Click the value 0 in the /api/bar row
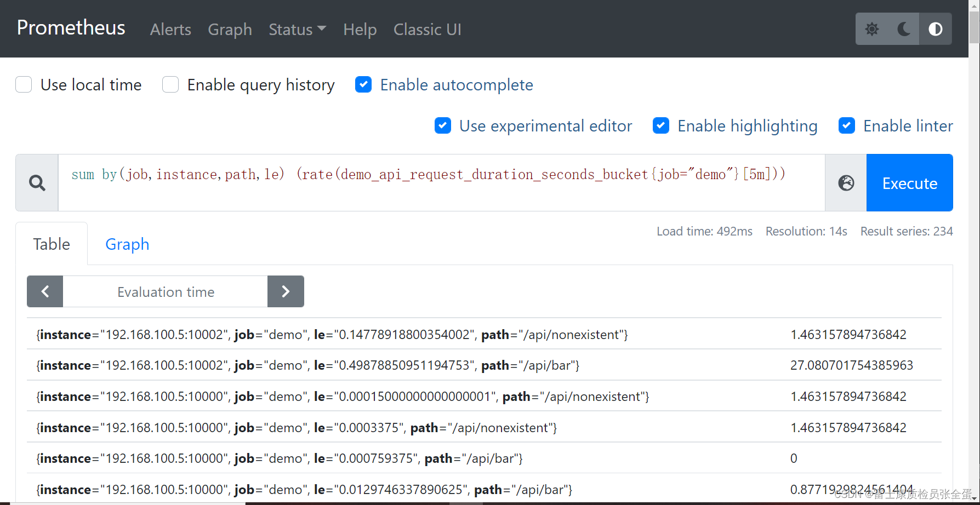This screenshot has height=505, width=980. tap(793, 458)
